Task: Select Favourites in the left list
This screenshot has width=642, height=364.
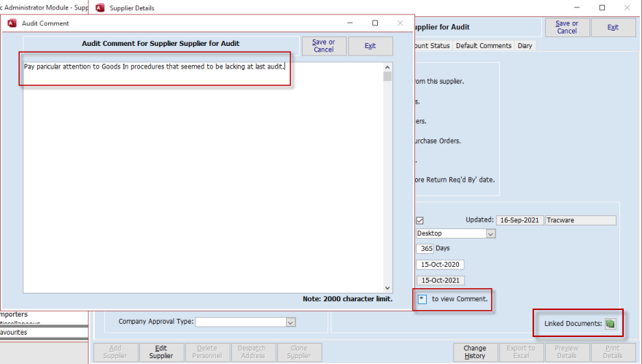Action: pyautogui.click(x=44, y=332)
